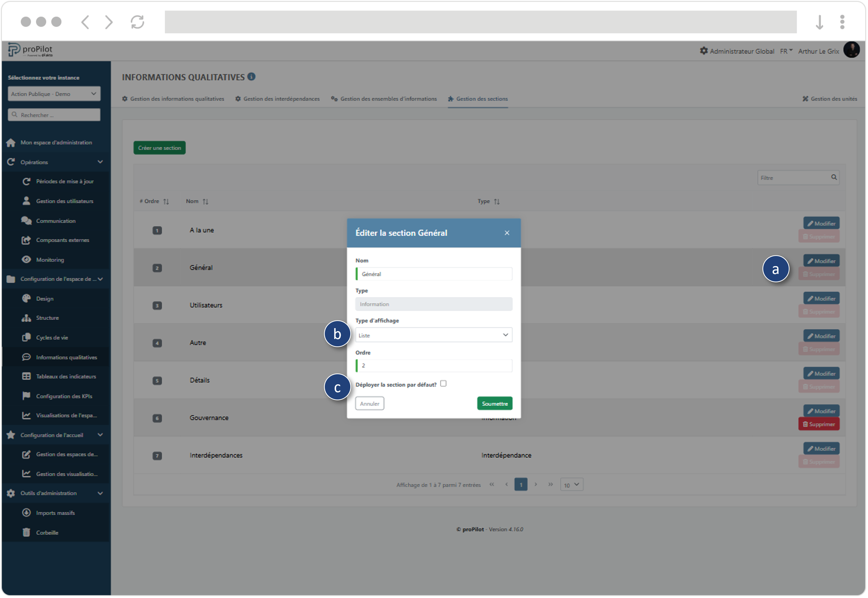
Task: Collapse the Opérations section
Action: coord(100,162)
